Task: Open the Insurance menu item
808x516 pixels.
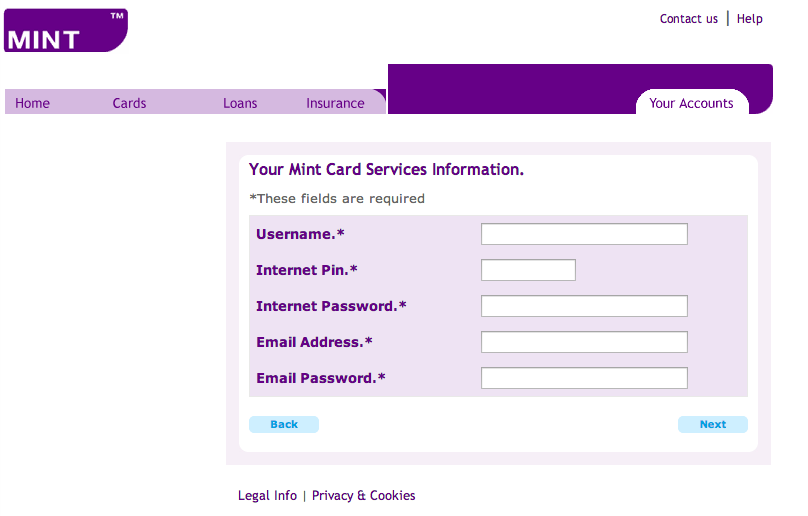Action: coord(335,103)
